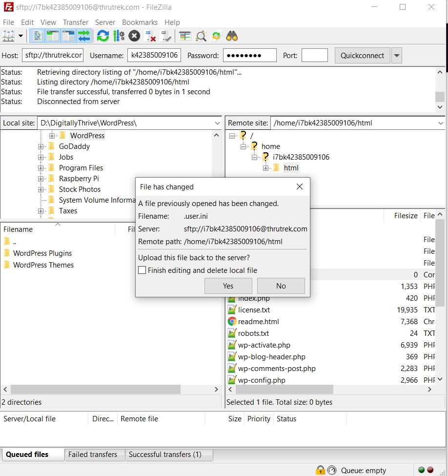Click the local file list horizontal scrollbar
The height and width of the screenshot is (476, 448).
pyautogui.click(x=96, y=390)
